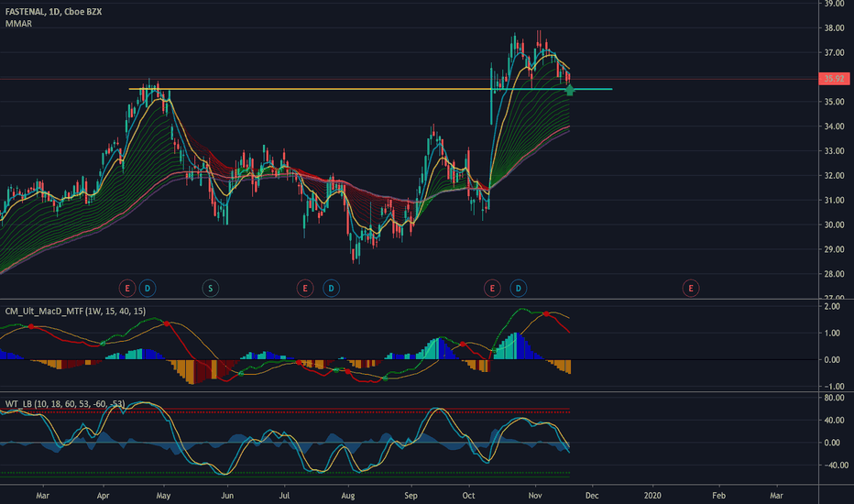The width and height of the screenshot is (854, 504).
Task: Click the 80.00 value on the WT_LB scale
Action: point(834,398)
